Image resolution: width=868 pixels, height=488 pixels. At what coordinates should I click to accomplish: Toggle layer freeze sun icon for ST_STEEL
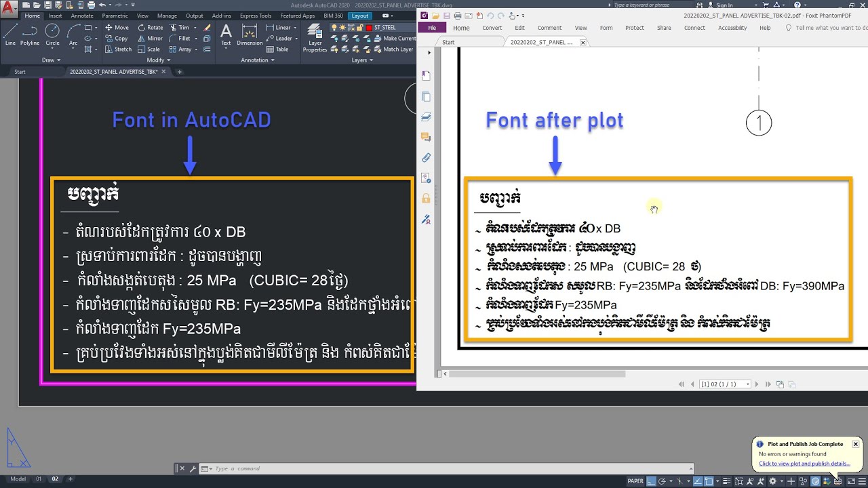pos(342,28)
